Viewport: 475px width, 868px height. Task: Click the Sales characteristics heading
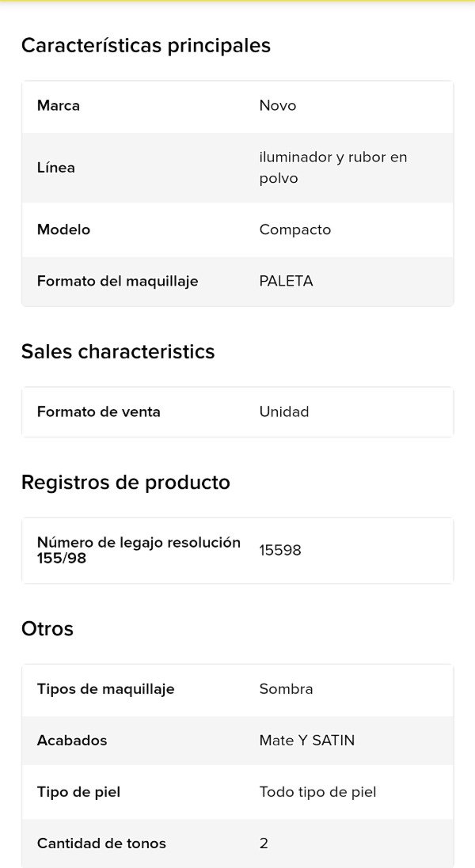[x=118, y=351]
